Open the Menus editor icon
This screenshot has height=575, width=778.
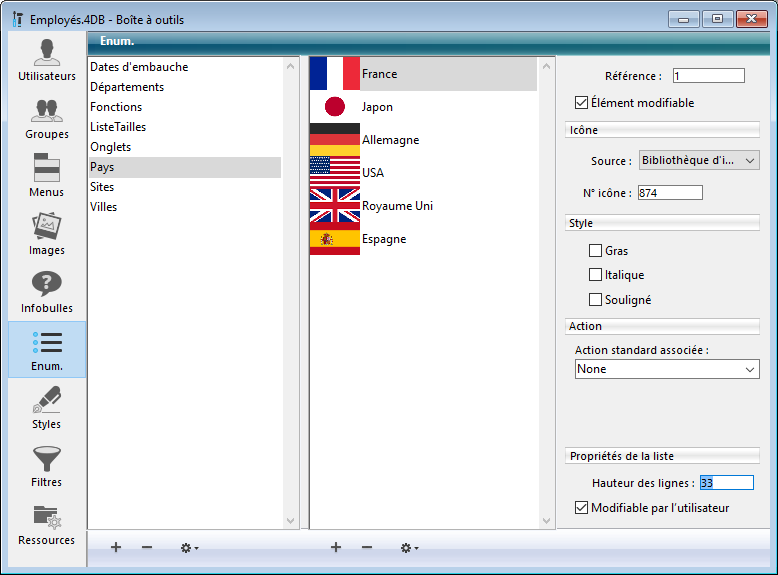tap(46, 175)
